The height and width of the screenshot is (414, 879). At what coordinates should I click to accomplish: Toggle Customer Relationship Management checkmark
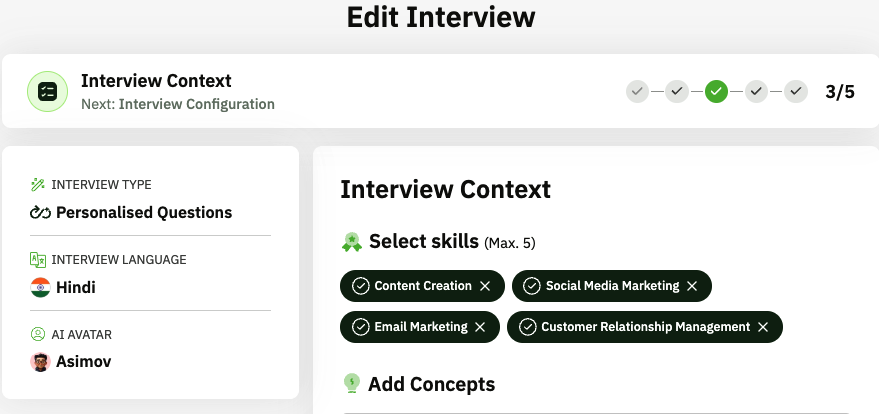[x=528, y=327]
